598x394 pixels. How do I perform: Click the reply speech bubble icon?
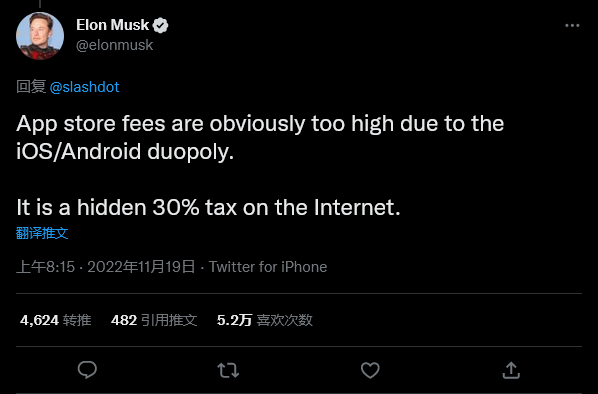(87, 370)
